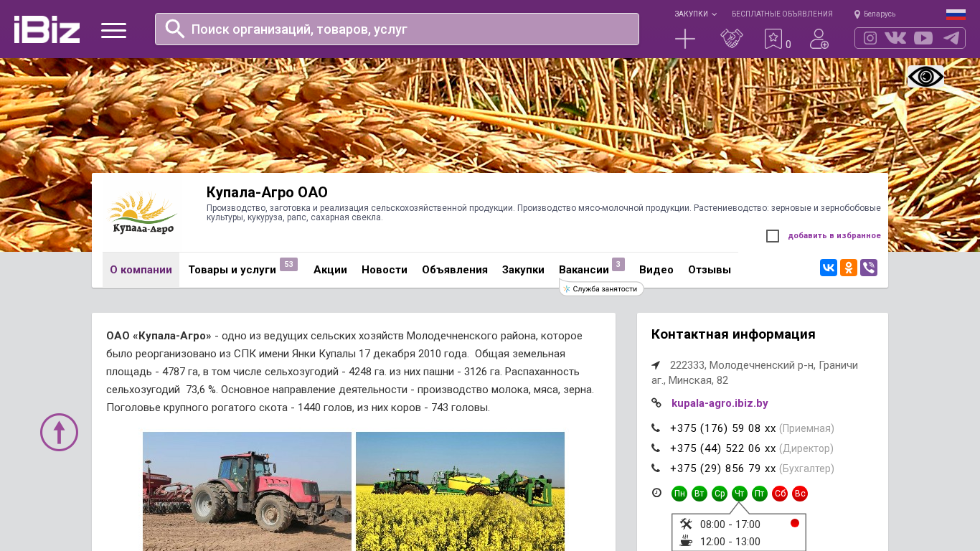The width and height of the screenshot is (980, 551).
Task: Open the favorites bookmark star icon
Action: [x=773, y=39]
